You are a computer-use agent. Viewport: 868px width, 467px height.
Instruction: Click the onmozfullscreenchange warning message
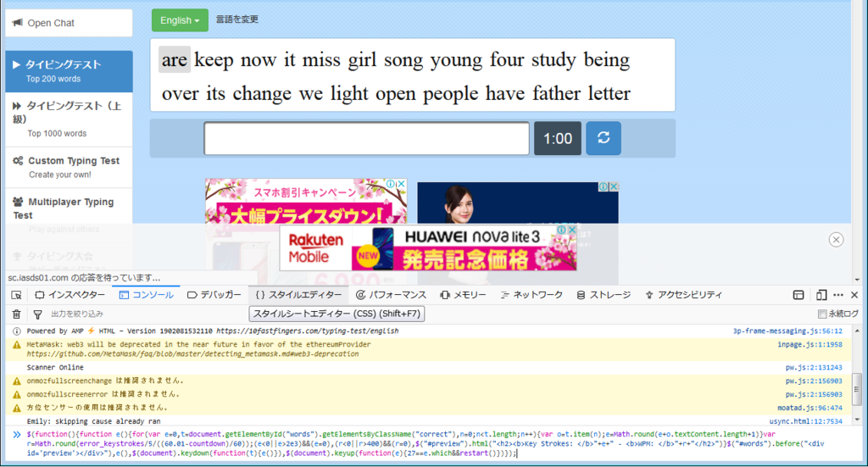[x=105, y=381]
